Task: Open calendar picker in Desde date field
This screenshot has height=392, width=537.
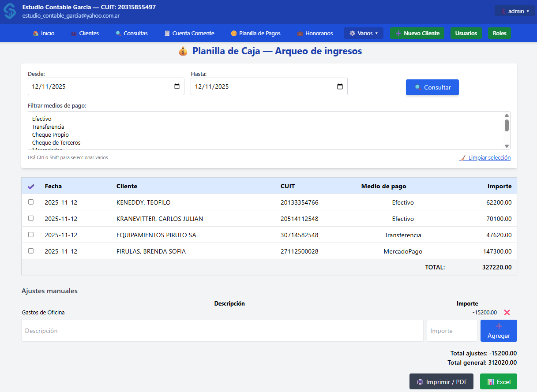Action: (x=177, y=86)
